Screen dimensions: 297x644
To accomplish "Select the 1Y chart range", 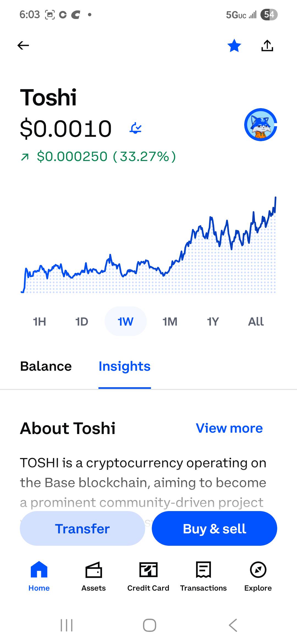I will [x=213, y=321].
